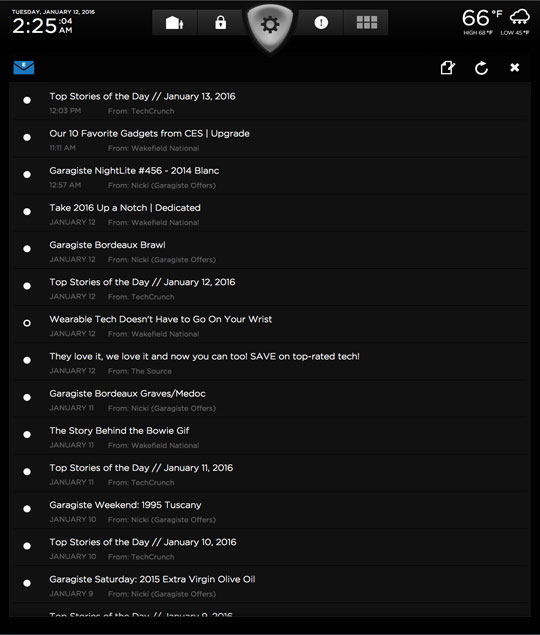Open The Story Behind the Bowie Gif
Screen dimensions: 540x635
coord(272,437)
